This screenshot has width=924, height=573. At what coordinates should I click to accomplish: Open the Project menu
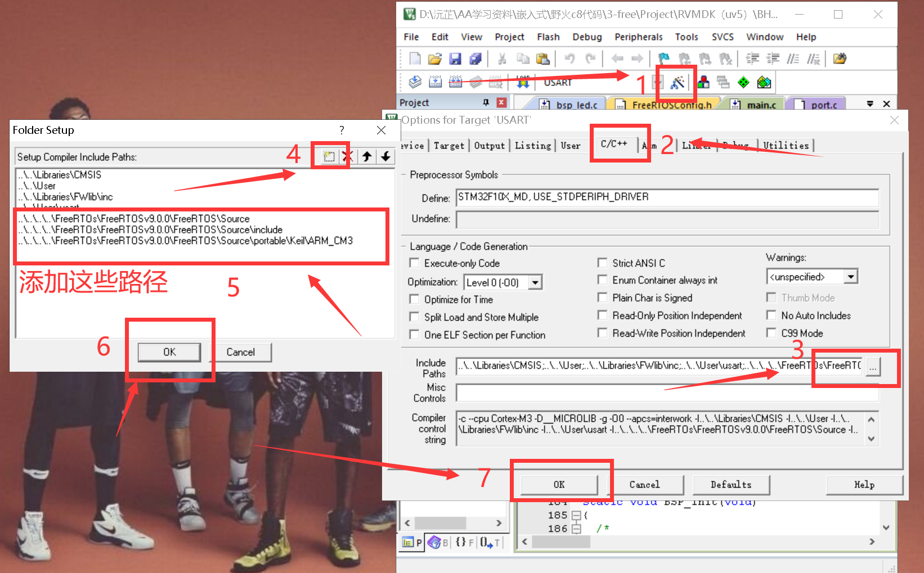tap(509, 37)
